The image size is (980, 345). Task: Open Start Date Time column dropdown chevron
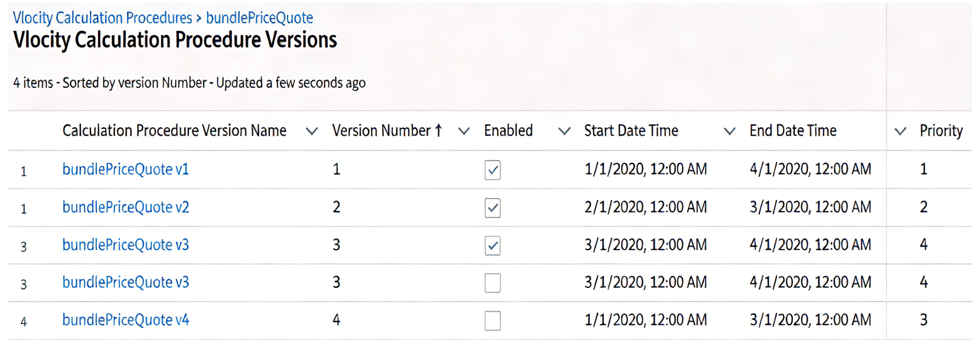pos(729,131)
